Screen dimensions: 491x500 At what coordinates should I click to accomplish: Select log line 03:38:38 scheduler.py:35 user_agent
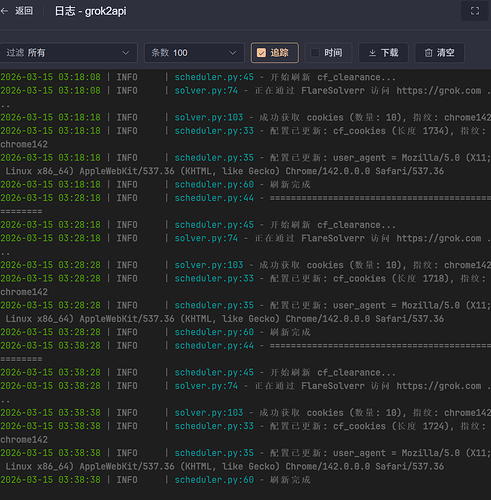245,460
